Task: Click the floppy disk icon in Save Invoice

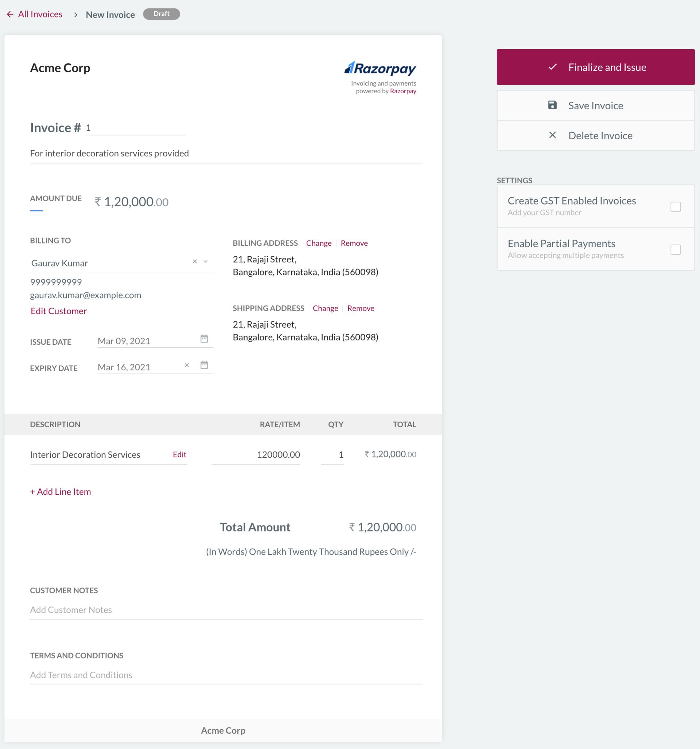Action: click(x=552, y=105)
